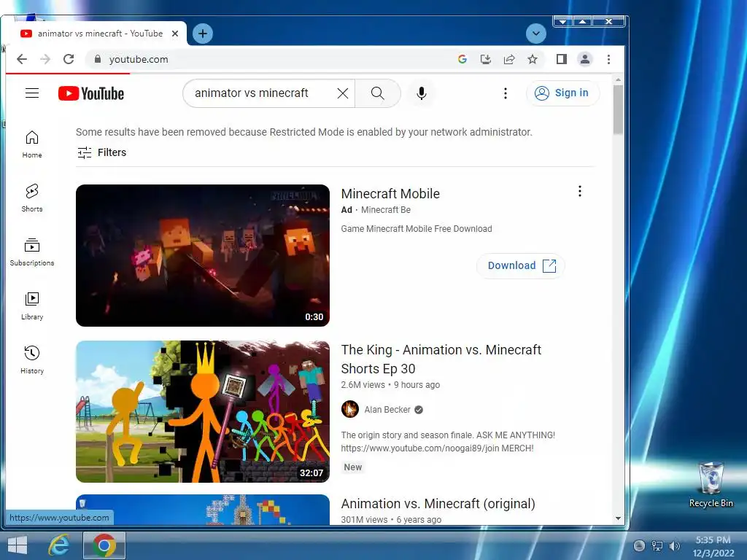
Task: Open Subscriptions in the sidebar
Action: [32, 252]
